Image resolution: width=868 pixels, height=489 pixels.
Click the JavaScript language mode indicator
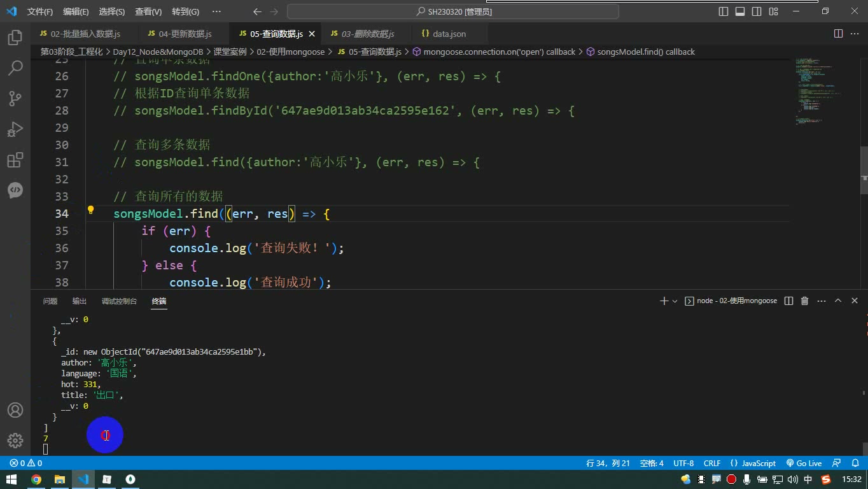point(753,463)
